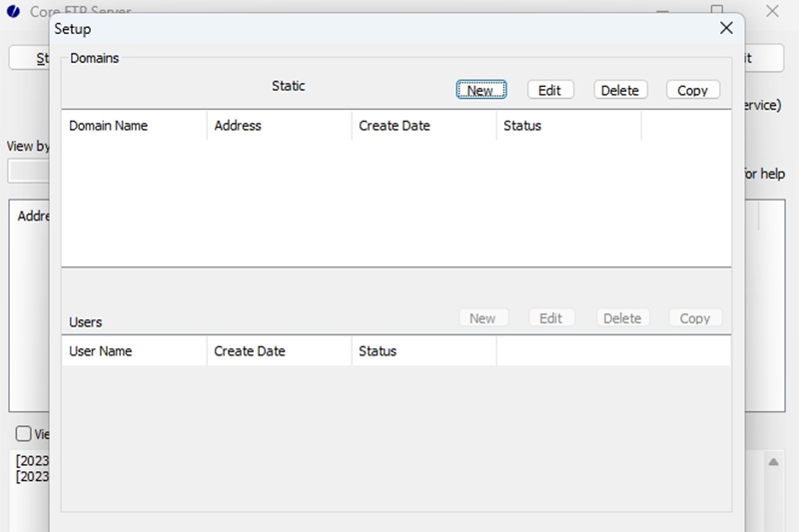The height and width of the screenshot is (532, 799).
Task: Close the Core FTP Server main window
Action: tap(772, 10)
